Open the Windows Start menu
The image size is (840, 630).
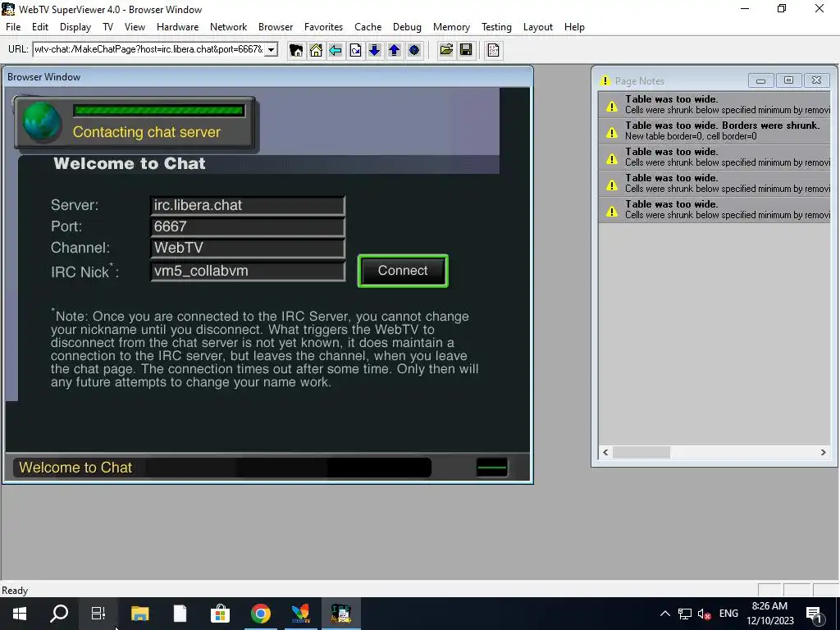coord(20,614)
